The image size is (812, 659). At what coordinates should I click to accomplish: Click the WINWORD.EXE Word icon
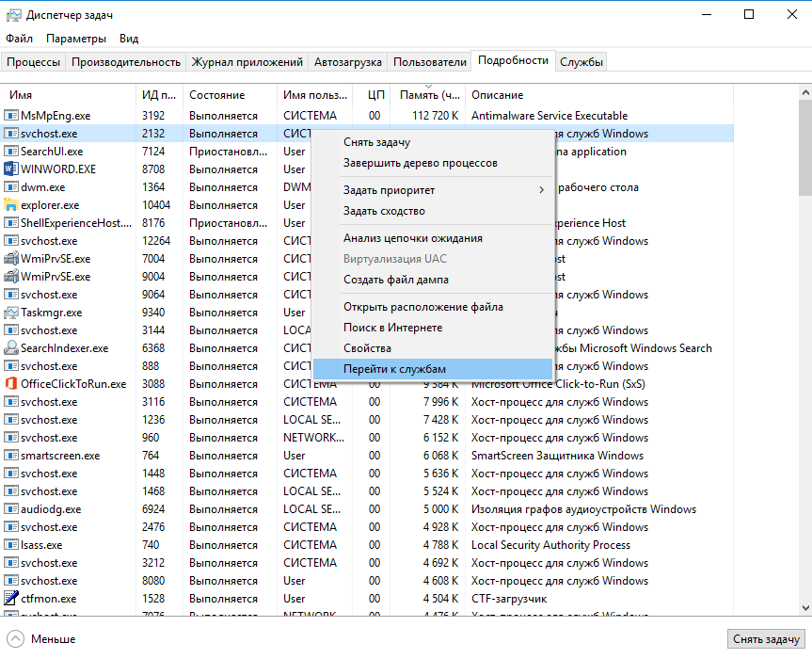point(11,169)
